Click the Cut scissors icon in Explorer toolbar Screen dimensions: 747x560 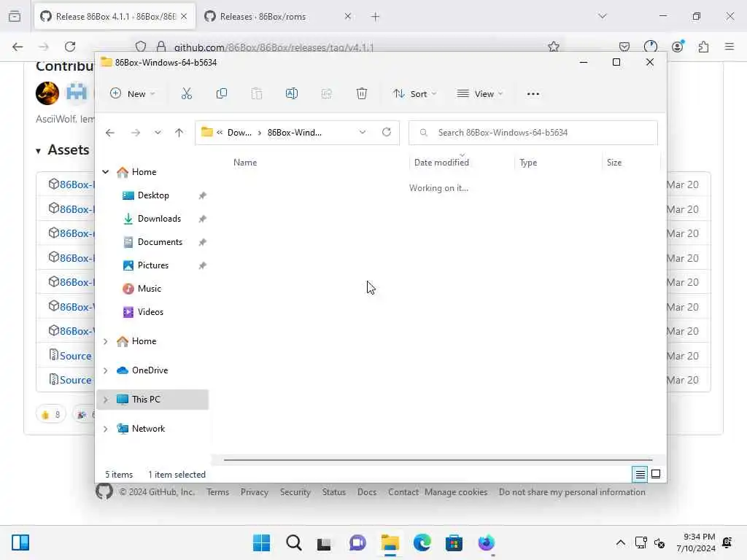tap(186, 94)
